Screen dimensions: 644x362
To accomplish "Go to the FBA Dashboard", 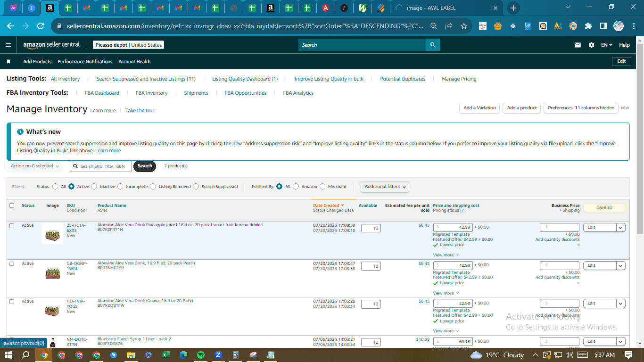I will [102, 93].
